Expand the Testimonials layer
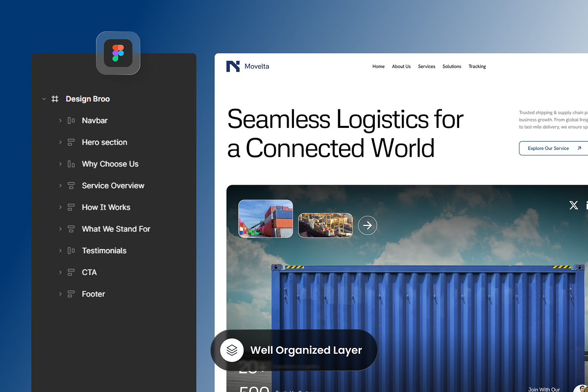The image size is (588, 392). (60, 250)
